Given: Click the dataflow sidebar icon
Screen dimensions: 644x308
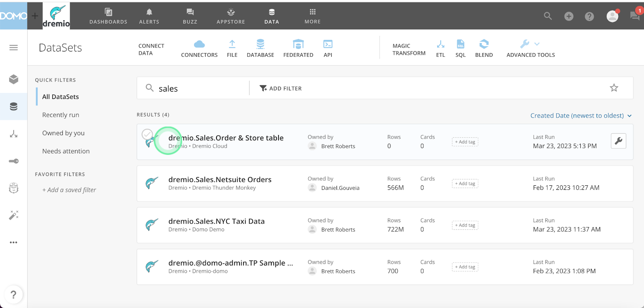Looking at the screenshot, I should [14, 134].
